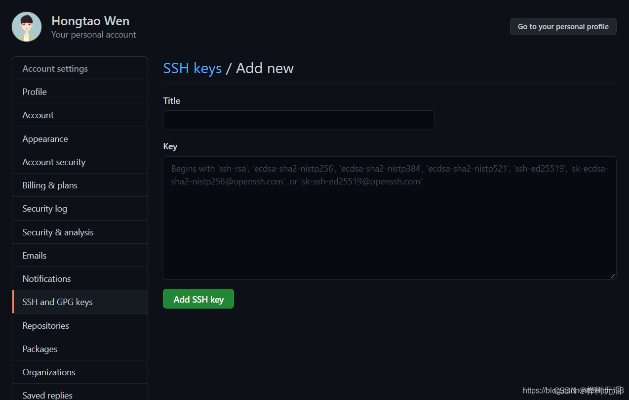Open Repositories settings
Screen dimensions: 629x400
coord(46,326)
